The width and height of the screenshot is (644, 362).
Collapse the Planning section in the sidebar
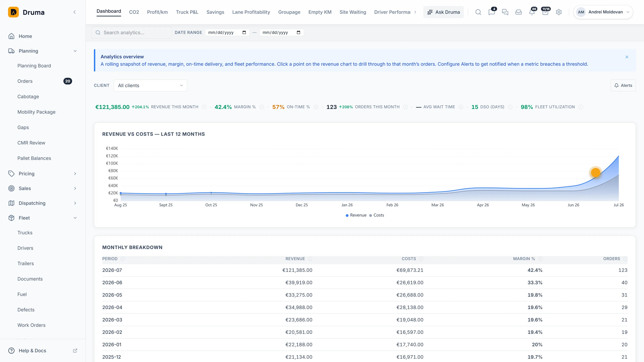click(x=75, y=51)
